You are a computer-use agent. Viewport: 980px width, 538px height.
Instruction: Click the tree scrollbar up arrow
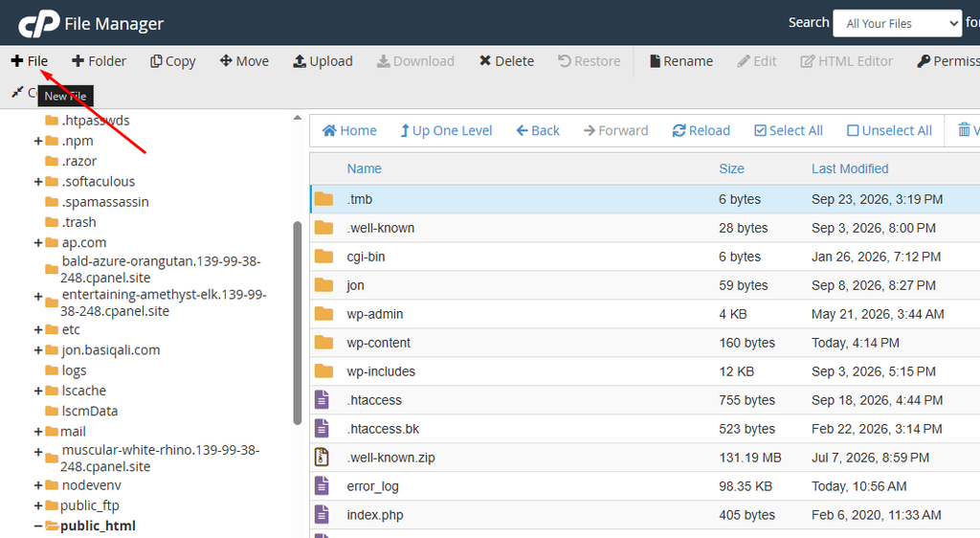(298, 118)
